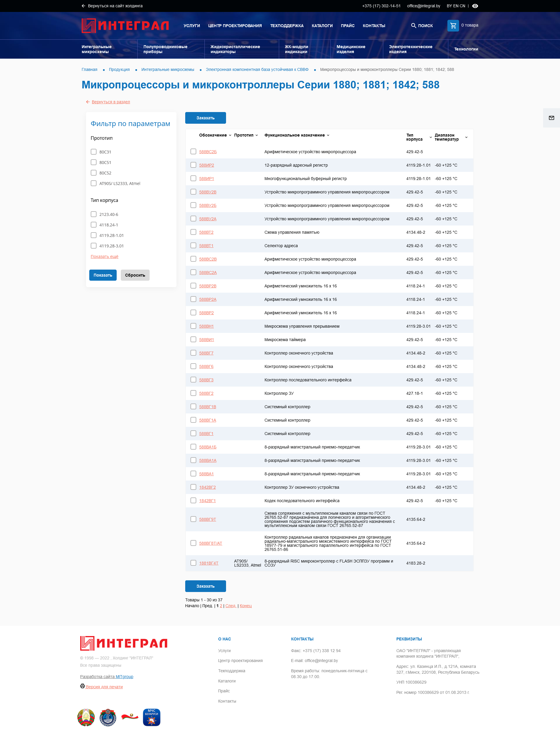Open Медицинские изделия category

(351, 49)
